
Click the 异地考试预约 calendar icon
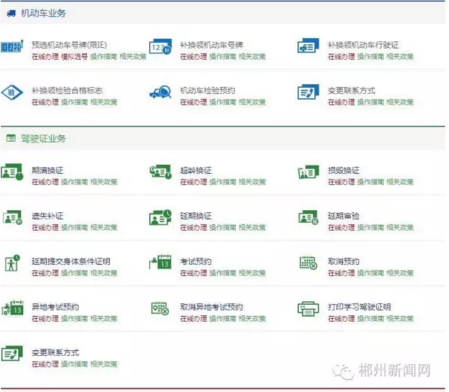tap(12, 308)
